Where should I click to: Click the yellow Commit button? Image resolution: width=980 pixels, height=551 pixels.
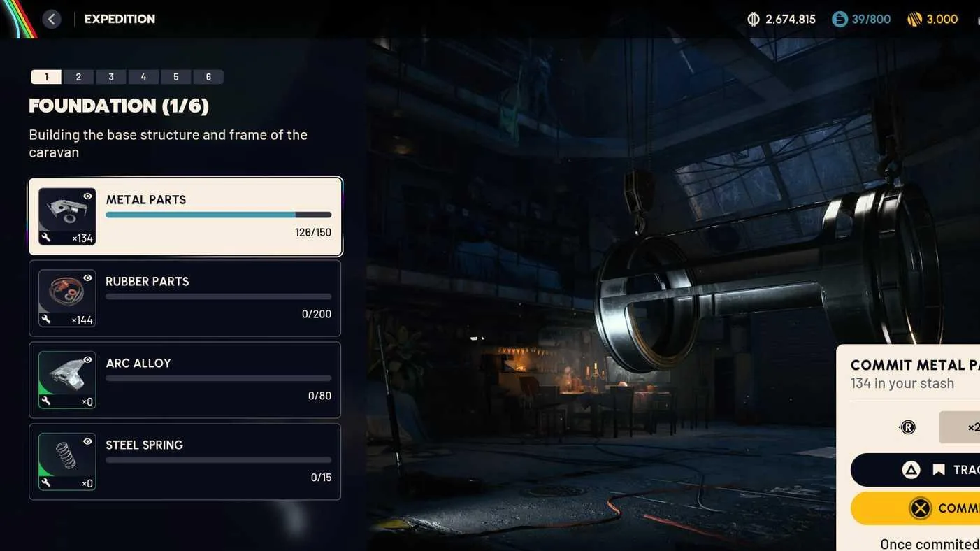click(916, 508)
